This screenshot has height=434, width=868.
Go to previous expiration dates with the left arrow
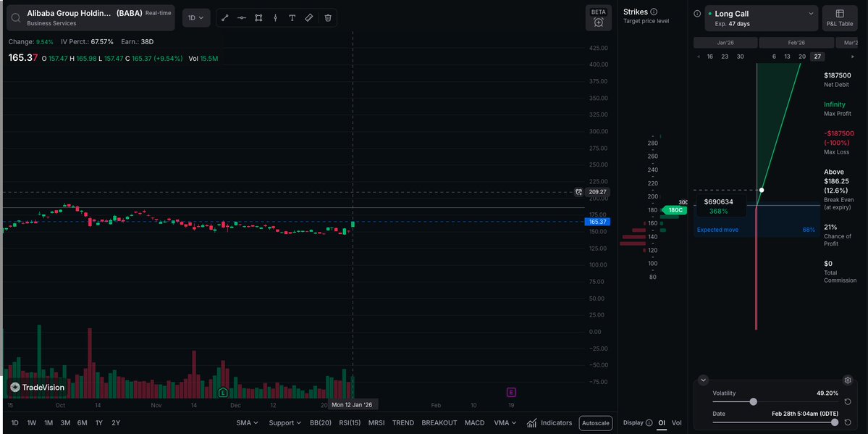698,57
